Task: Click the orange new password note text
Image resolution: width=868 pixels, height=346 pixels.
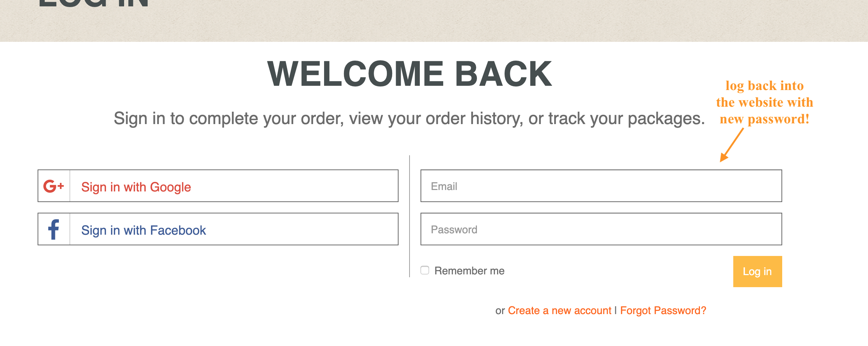Action: pyautogui.click(x=764, y=102)
